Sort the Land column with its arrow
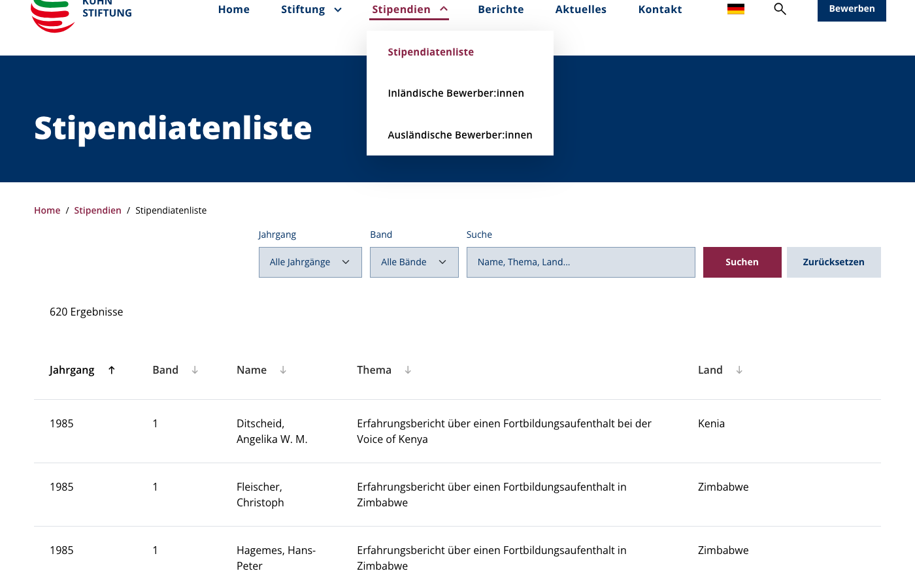Screen dimensions: 915x588 point(739,370)
